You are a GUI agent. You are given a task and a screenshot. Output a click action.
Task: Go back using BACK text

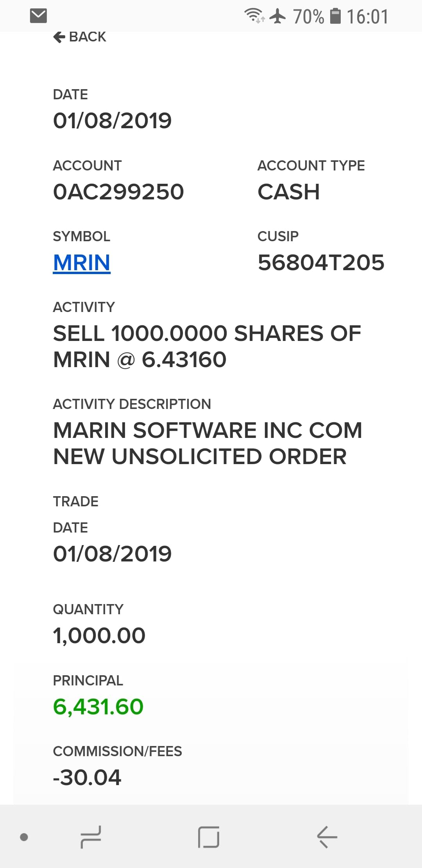click(x=88, y=37)
